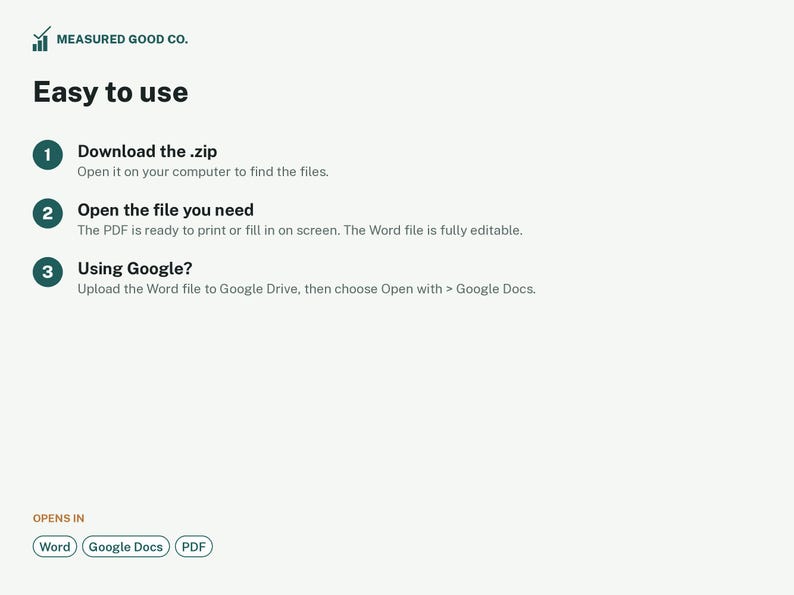
Task: Click the 'PDF is ready to print' description
Action: coord(300,230)
